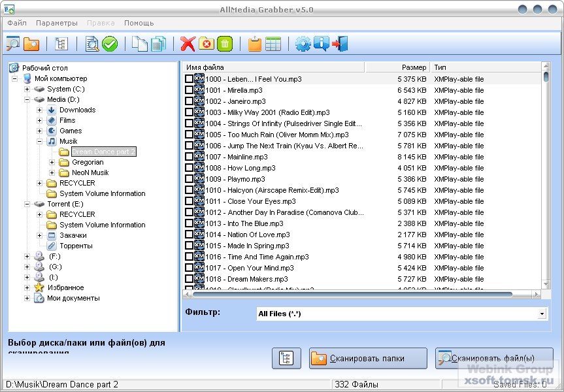Screen dimensions: 564x392
Task: Click the green checkmark toolbar icon
Action: [110, 44]
